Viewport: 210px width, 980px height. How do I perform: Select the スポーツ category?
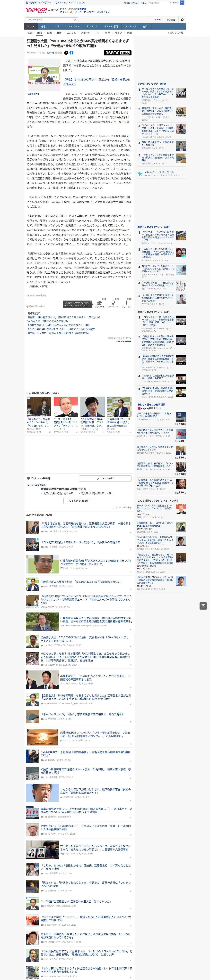(86, 33)
